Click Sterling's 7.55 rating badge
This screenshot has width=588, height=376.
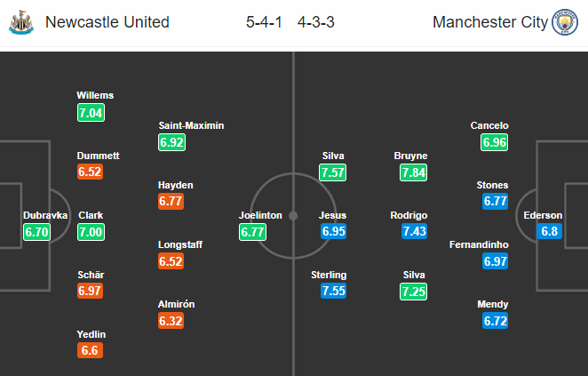(x=333, y=291)
